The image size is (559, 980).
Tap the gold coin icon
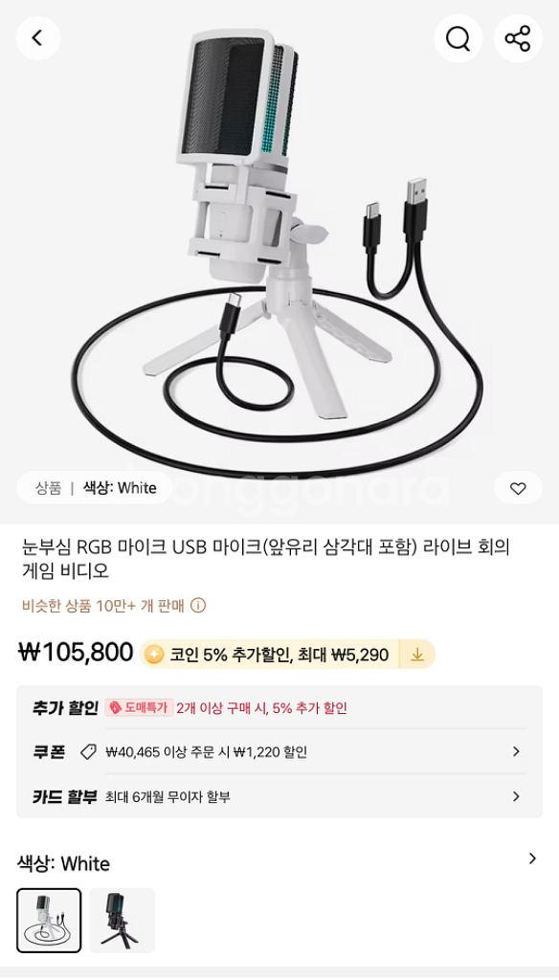tap(154, 655)
